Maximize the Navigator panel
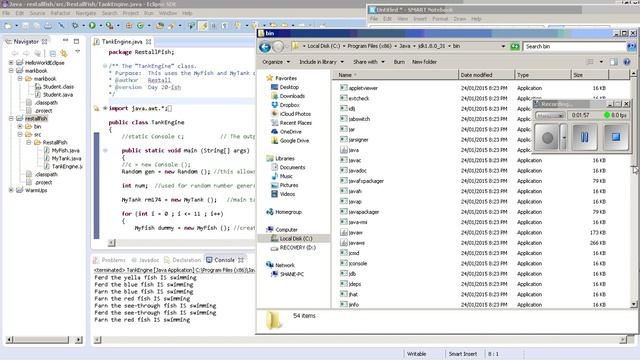The image size is (640, 360). pos(76,41)
